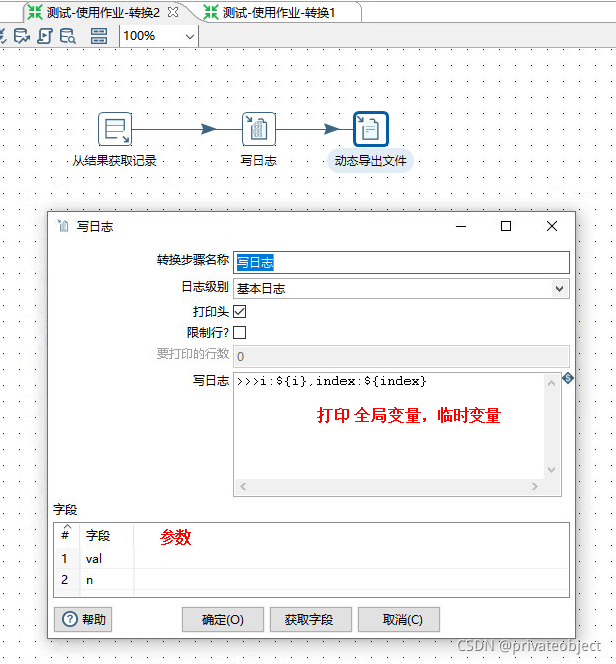Click the 要打印的行数 field
Image resolution: width=616 pixels, height=664 pixels.
[x=401, y=356]
